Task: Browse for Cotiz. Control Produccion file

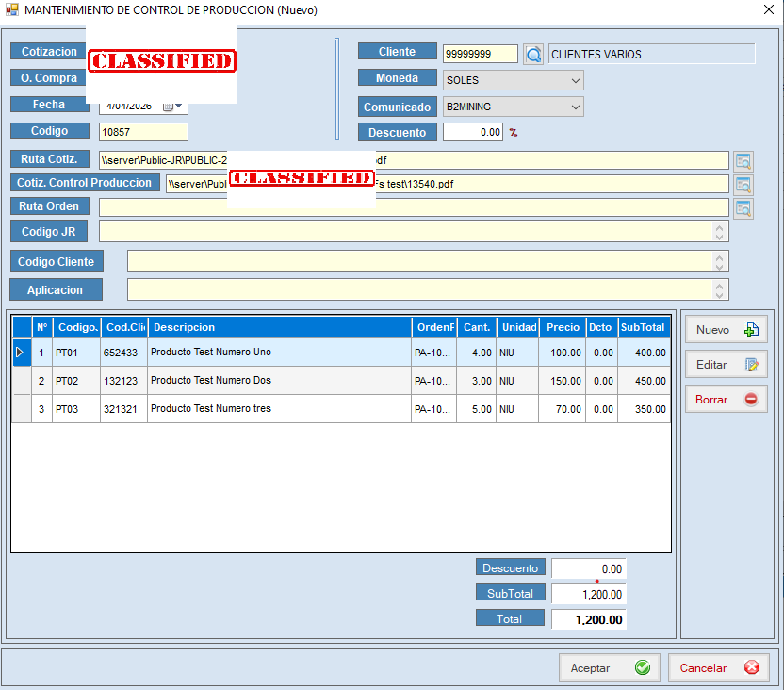Action: click(x=743, y=185)
